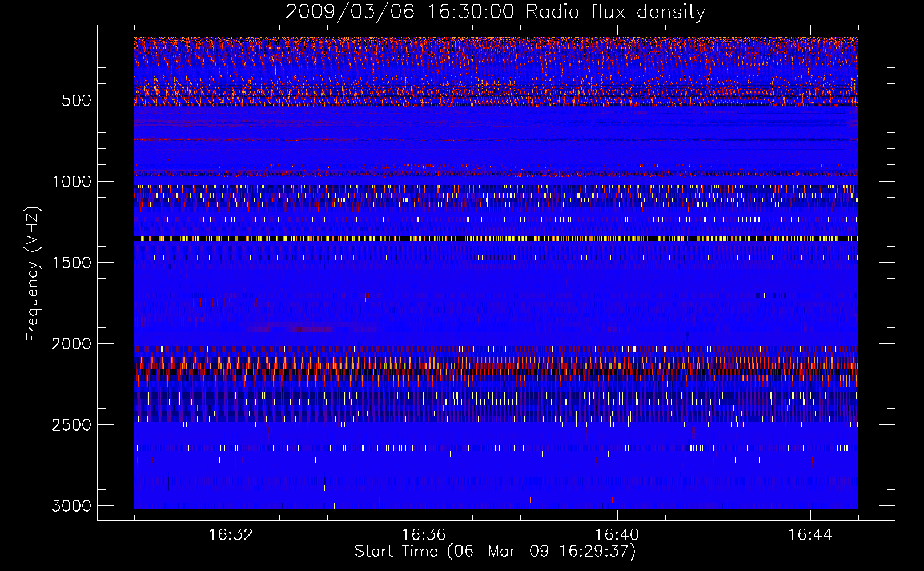Click the 1500 frequency tick label
Image resolution: width=924 pixels, height=571 pixels.
(72, 263)
